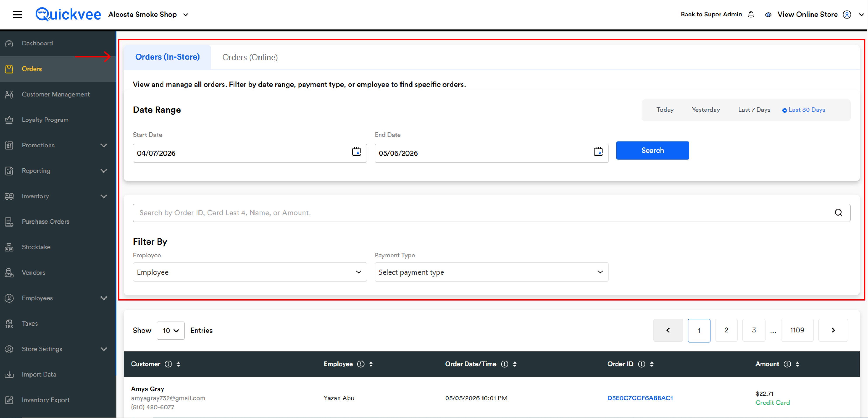
Task: Expand the Inventory submenu
Action: coord(104,196)
